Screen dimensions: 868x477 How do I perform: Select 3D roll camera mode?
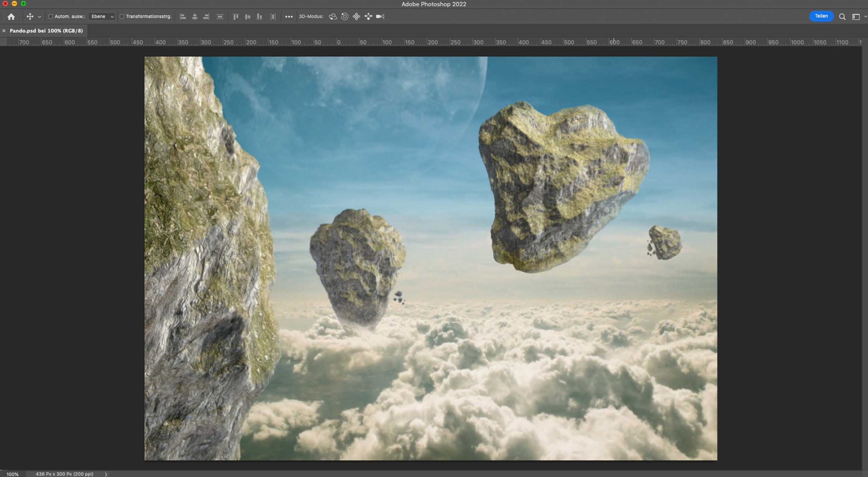344,16
